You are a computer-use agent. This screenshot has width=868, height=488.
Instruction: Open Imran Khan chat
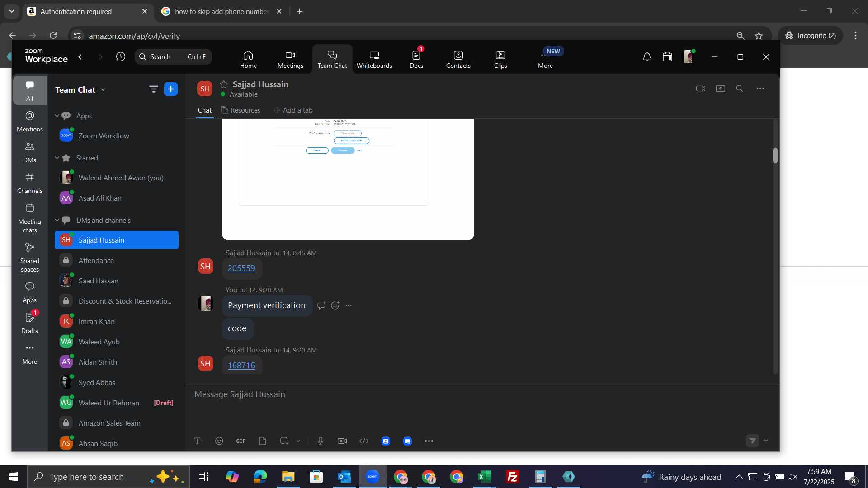coord(117,321)
